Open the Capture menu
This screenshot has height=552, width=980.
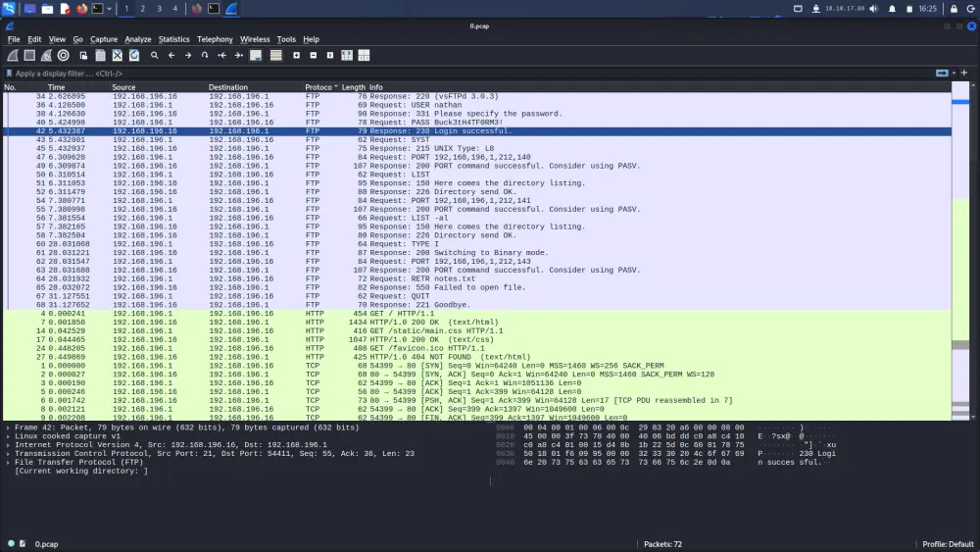(104, 39)
